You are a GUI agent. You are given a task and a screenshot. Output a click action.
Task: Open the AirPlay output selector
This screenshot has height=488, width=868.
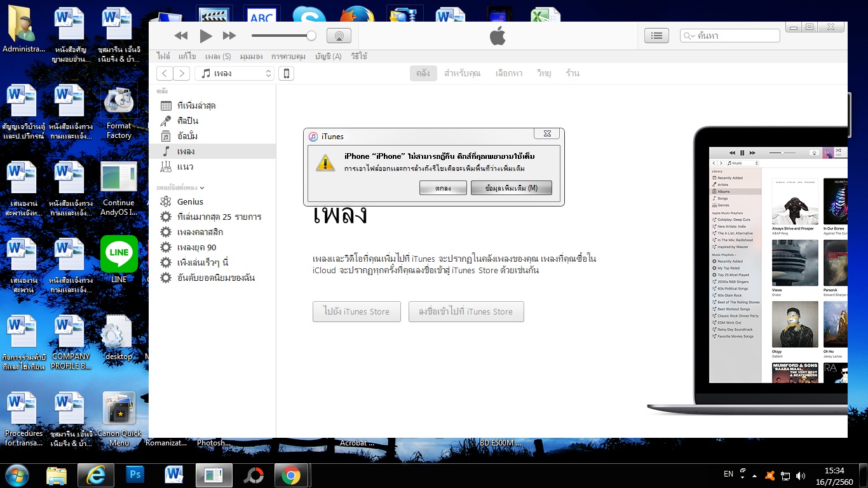coord(339,36)
